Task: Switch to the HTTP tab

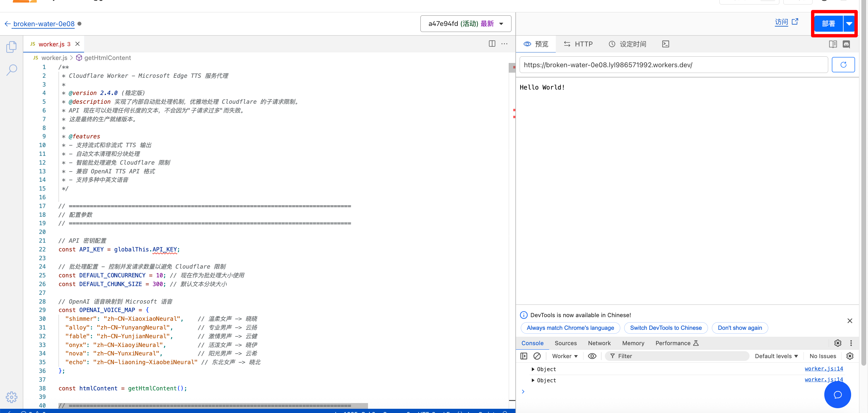Action: (578, 44)
